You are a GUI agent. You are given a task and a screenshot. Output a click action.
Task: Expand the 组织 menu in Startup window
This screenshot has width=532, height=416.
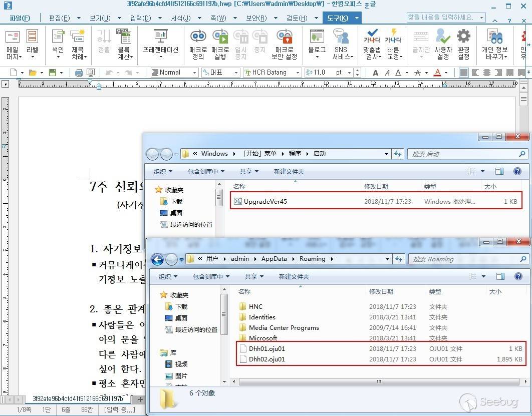163,172
